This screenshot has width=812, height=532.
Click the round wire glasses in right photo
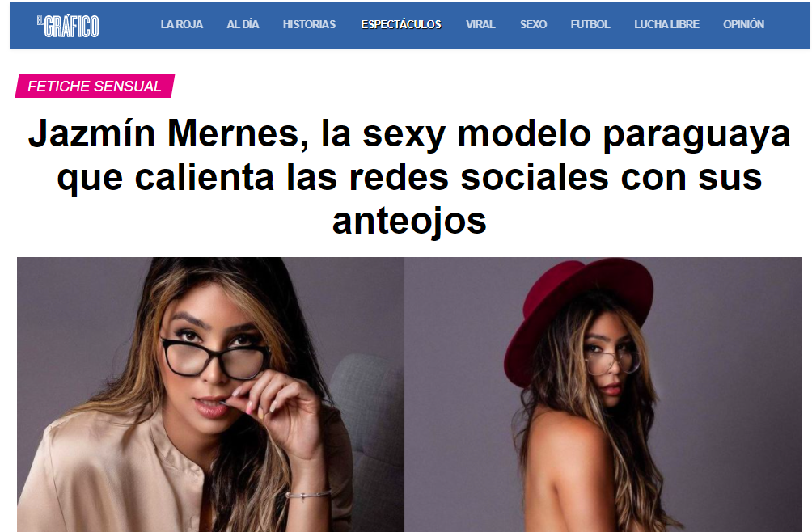[612, 362]
